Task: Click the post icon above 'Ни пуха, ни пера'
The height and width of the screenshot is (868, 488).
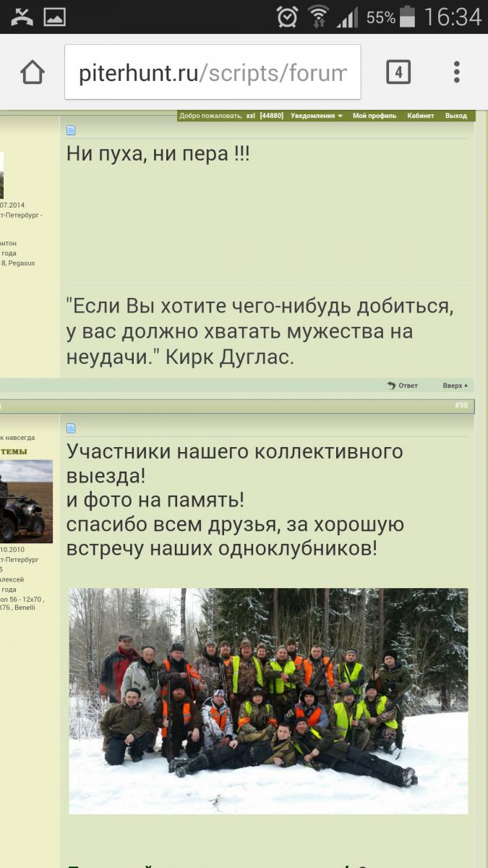Action: (71, 131)
